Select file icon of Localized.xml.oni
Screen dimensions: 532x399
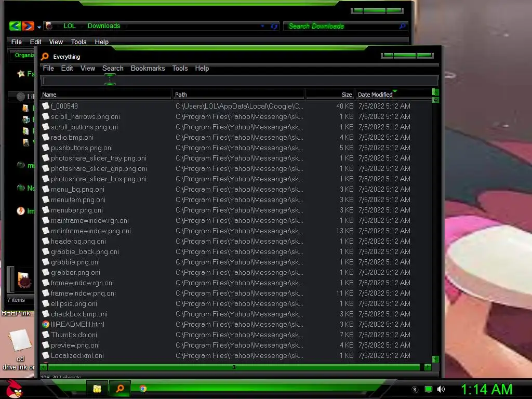point(46,355)
